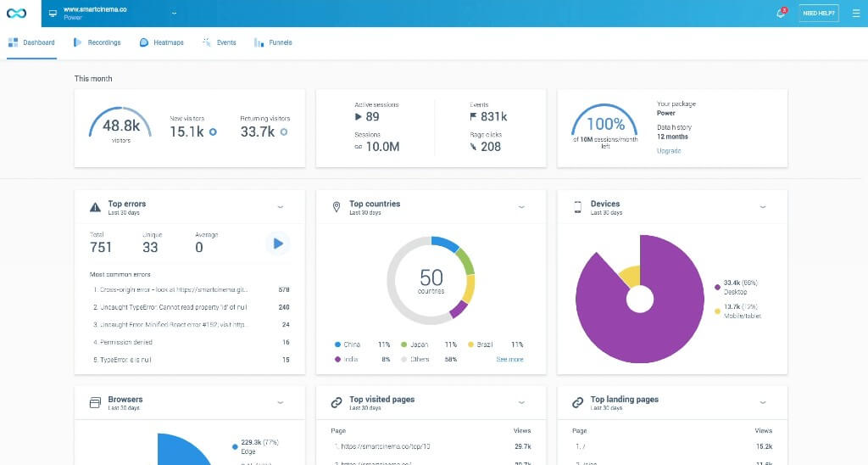Expand the Top visited pages panel chevron

coord(521,403)
